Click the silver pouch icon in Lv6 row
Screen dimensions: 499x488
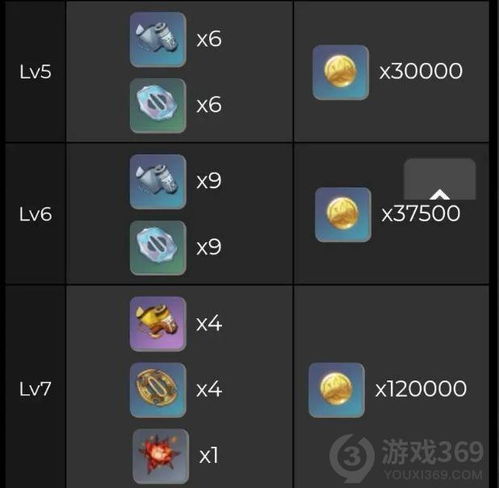[158, 182]
